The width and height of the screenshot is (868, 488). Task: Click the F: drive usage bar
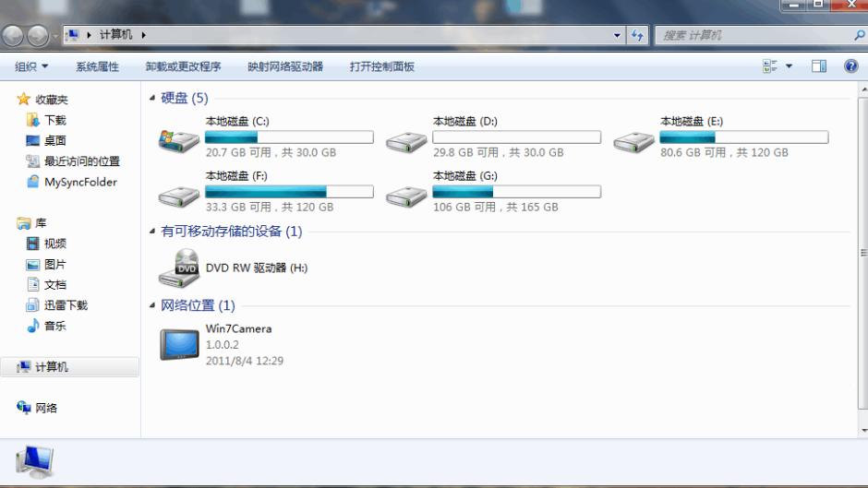(289, 192)
